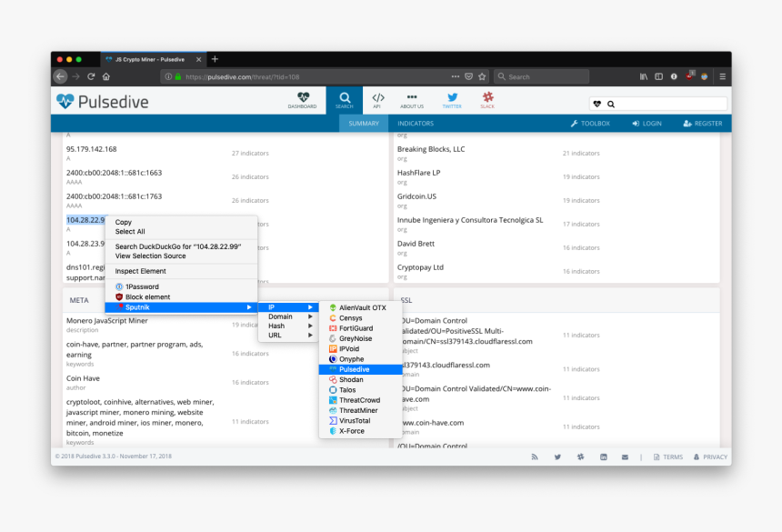The width and height of the screenshot is (782, 532).
Task: Reload the page with the refresh icon
Action: tap(91, 76)
